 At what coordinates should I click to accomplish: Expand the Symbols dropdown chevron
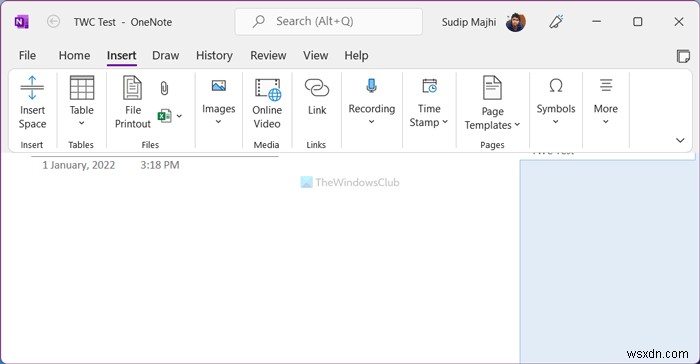[556, 121]
